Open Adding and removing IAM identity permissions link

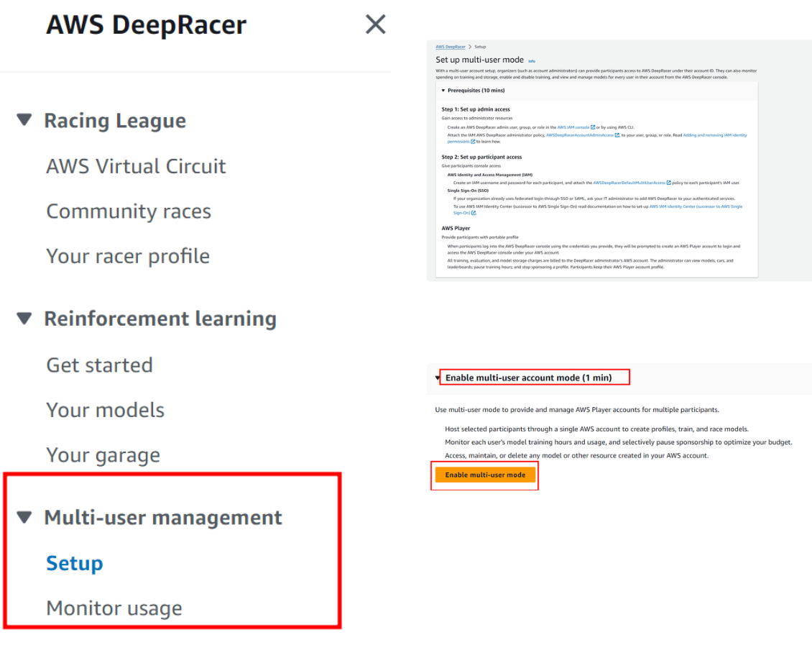pyautogui.click(x=715, y=135)
